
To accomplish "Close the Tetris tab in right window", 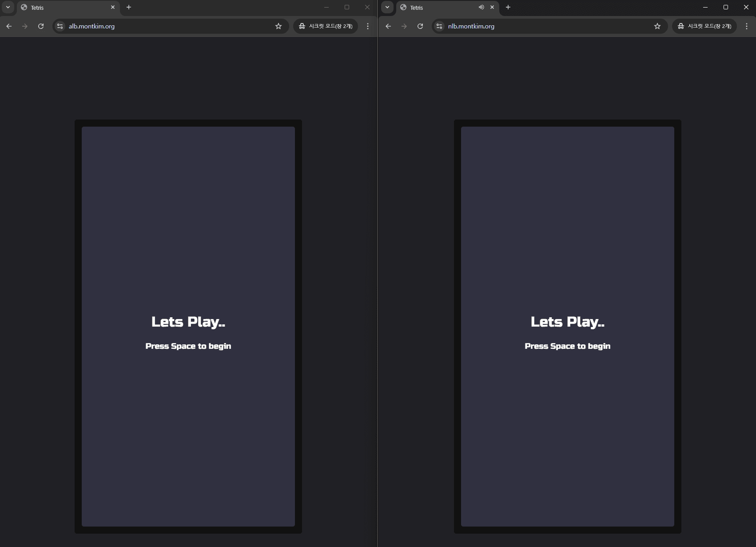I will click(x=492, y=8).
